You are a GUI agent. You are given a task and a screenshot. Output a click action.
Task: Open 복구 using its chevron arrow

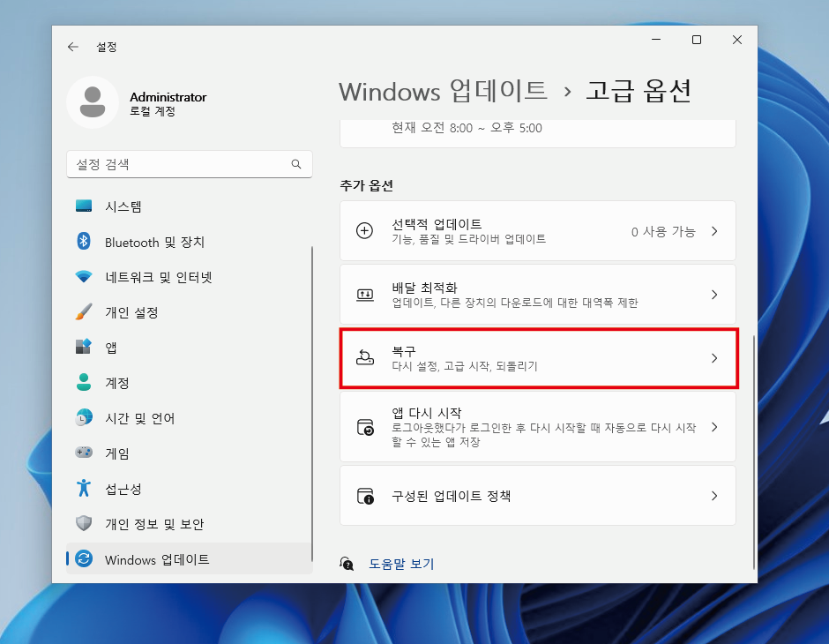(x=714, y=358)
